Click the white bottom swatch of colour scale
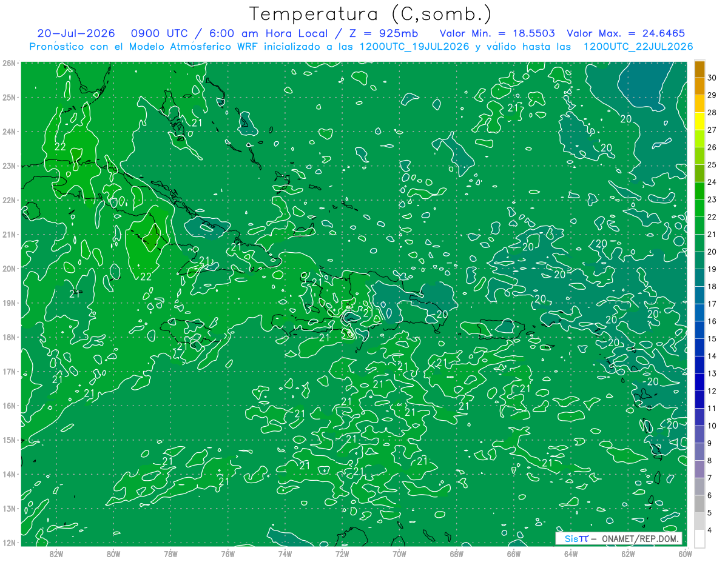The image size is (728, 562). (699, 538)
